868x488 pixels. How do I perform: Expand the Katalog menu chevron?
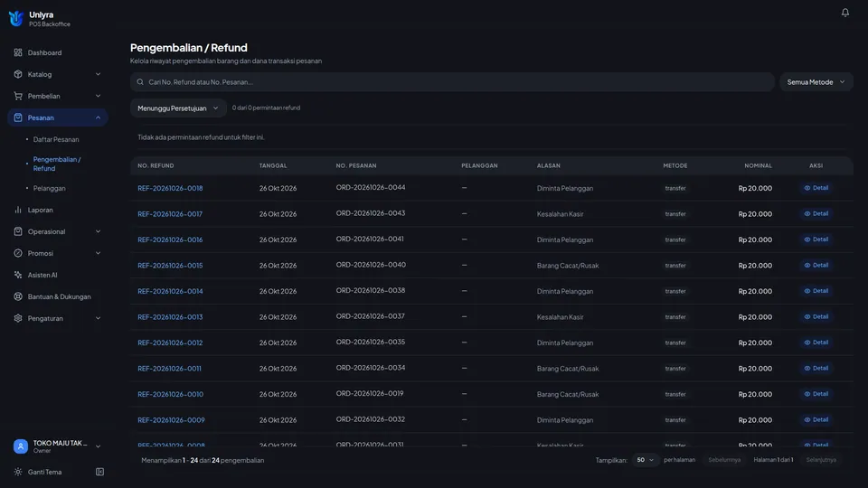click(x=98, y=74)
